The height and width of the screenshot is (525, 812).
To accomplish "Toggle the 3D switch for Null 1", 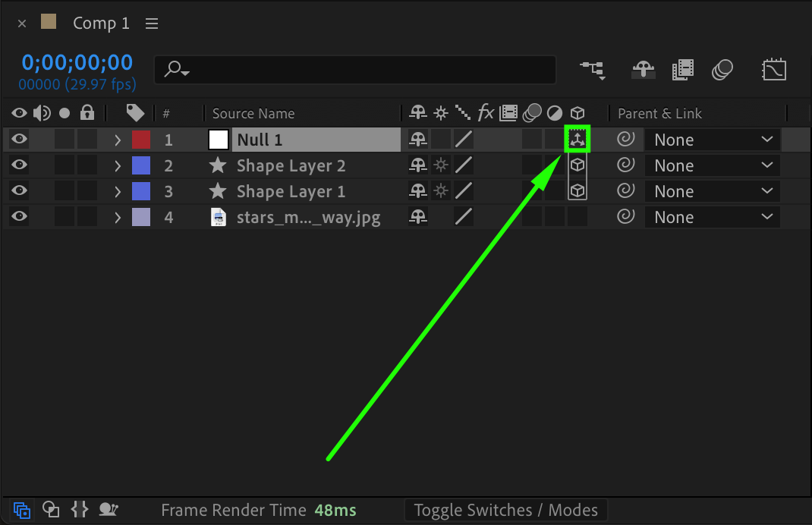I will pyautogui.click(x=578, y=140).
